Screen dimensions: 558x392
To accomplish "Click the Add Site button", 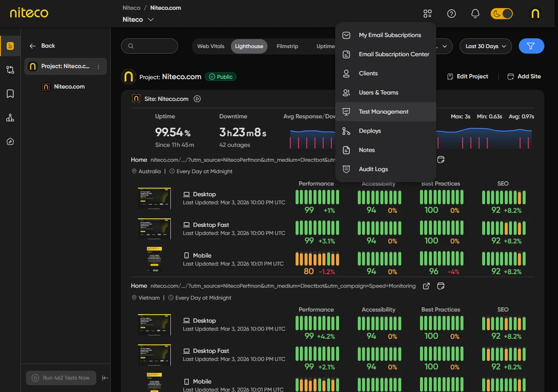I will click(x=524, y=77).
